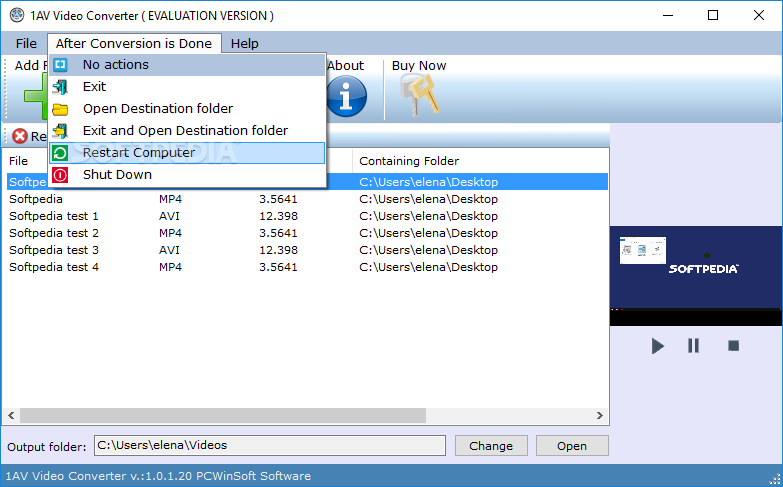
Task: Stop the video preview
Action: pos(733,346)
